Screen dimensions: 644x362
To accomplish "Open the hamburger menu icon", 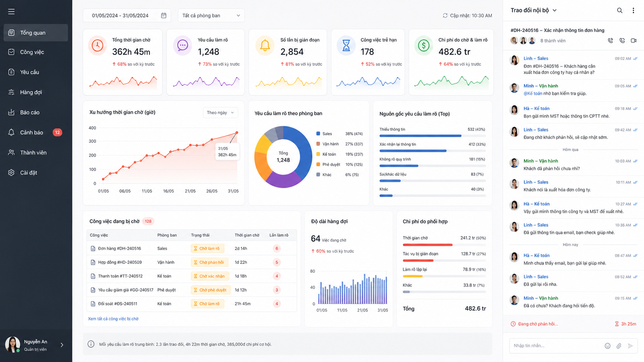I will click(11, 12).
